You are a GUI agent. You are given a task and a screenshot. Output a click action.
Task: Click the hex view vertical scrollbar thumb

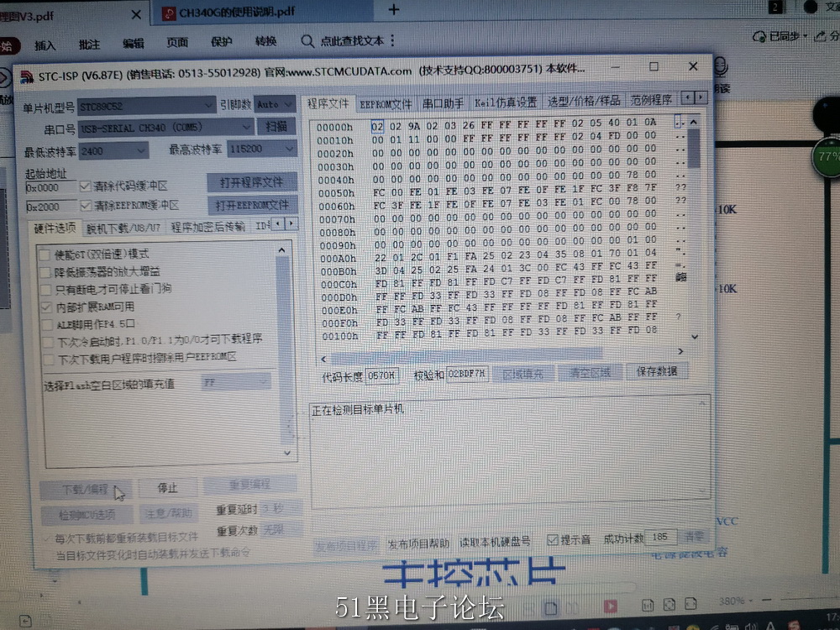[x=693, y=149]
